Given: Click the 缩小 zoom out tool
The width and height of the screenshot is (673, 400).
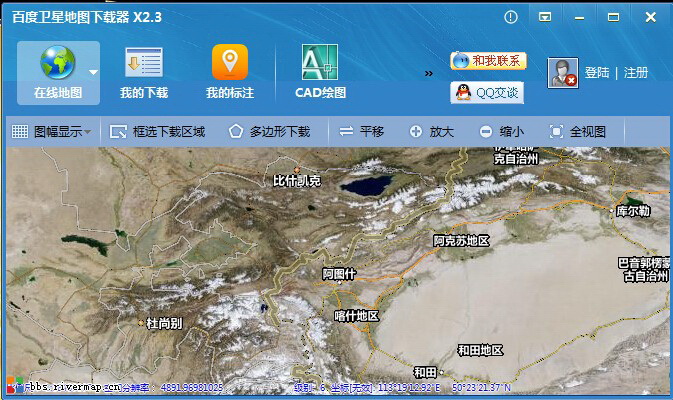Looking at the screenshot, I should 501,132.
